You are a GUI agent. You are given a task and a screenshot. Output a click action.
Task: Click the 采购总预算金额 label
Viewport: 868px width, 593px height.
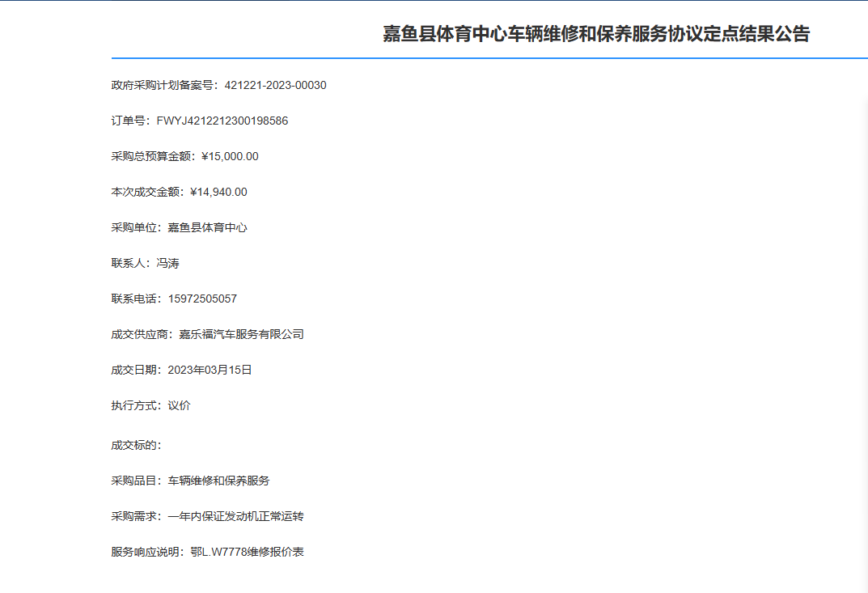(154, 156)
